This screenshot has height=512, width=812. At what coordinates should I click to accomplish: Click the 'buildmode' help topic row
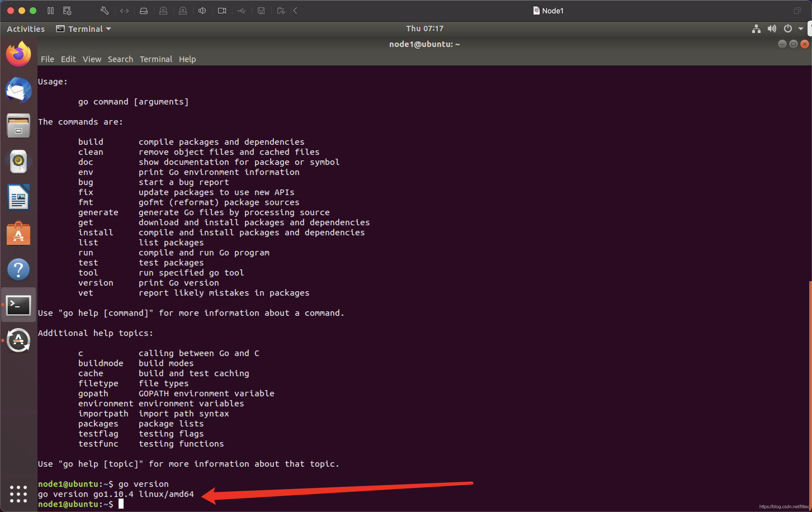[x=136, y=363]
